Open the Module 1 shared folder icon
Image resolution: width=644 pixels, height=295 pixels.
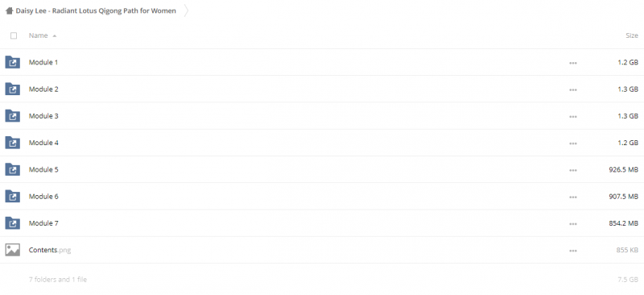click(12, 62)
